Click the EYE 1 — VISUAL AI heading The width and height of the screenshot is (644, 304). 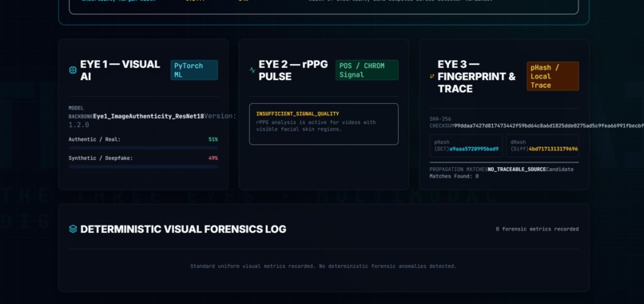click(x=120, y=70)
